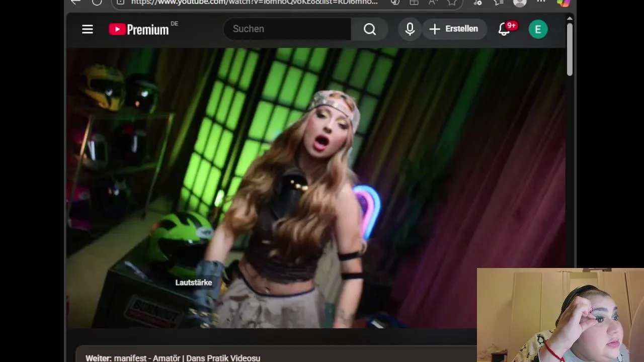Add page to favorites with star icon
The image size is (644, 362).
[x=452, y=3]
